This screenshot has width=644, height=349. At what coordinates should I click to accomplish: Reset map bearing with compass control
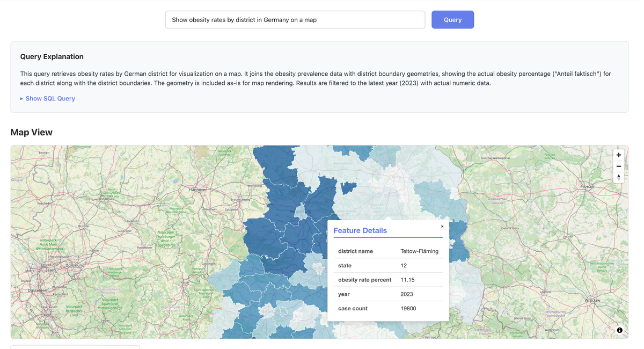[618, 177]
